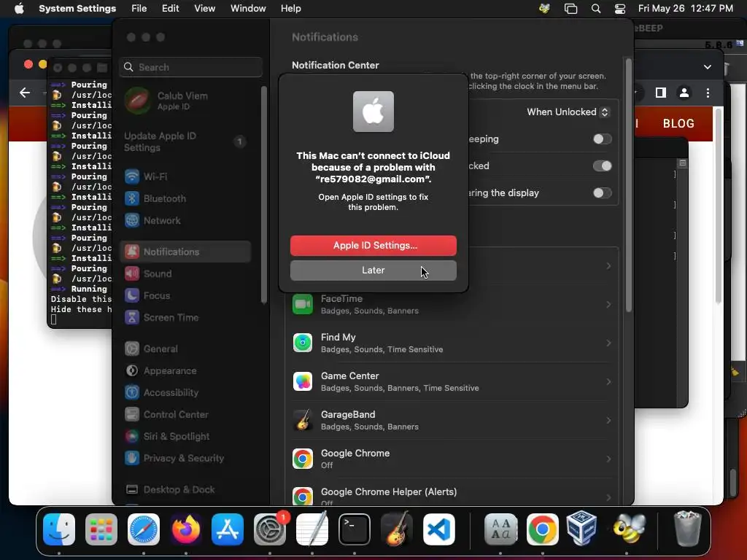747x560 pixels.
Task: Open the Network globe icon in sidebar
Action: [x=132, y=220]
